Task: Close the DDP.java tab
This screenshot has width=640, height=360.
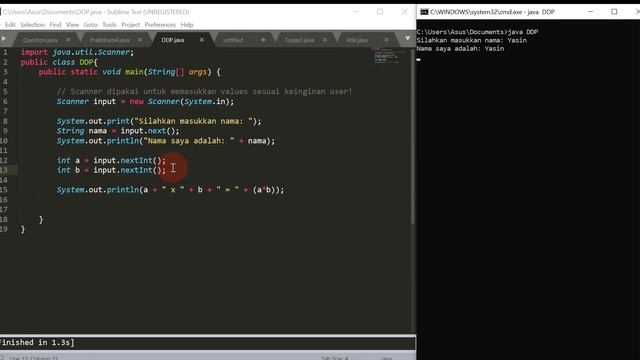Action: (202, 40)
